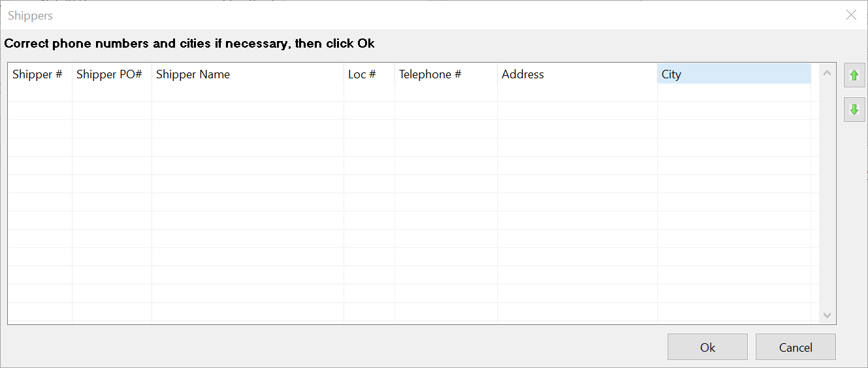Select the first empty Telephone # cell

[445, 93]
